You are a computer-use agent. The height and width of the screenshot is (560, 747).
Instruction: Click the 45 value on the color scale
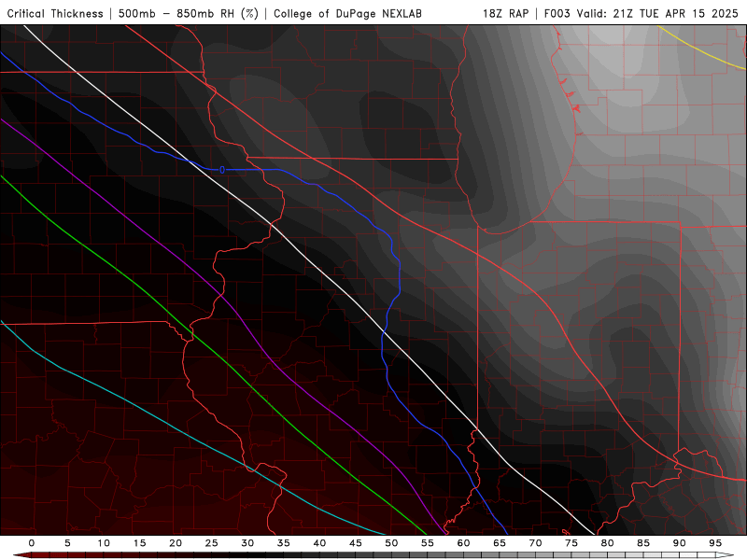coord(356,543)
